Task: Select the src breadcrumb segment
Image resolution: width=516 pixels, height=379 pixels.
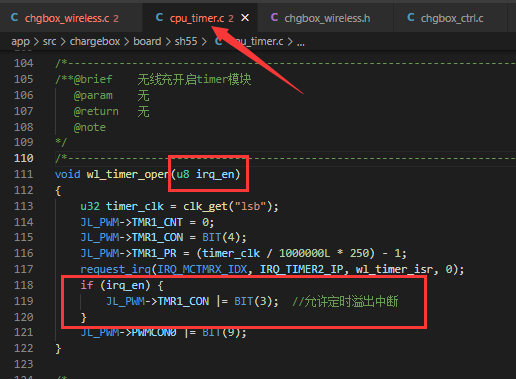Action: (x=49, y=42)
